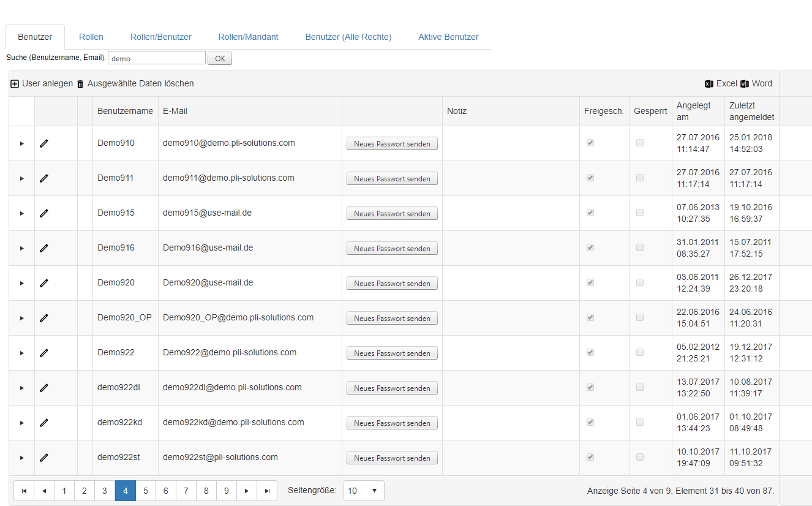This screenshot has height=506, width=812.
Task: Expand row details for demo922st
Action: [22, 458]
